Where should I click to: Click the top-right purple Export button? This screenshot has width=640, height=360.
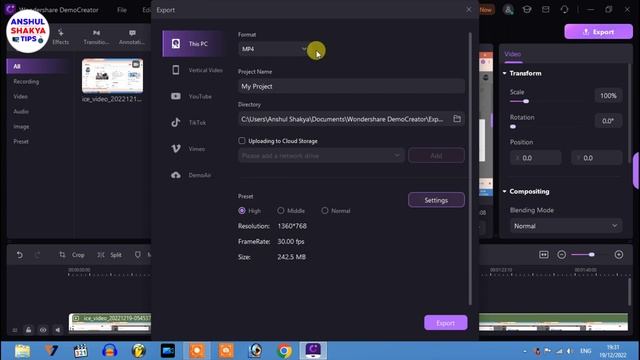coord(598,32)
